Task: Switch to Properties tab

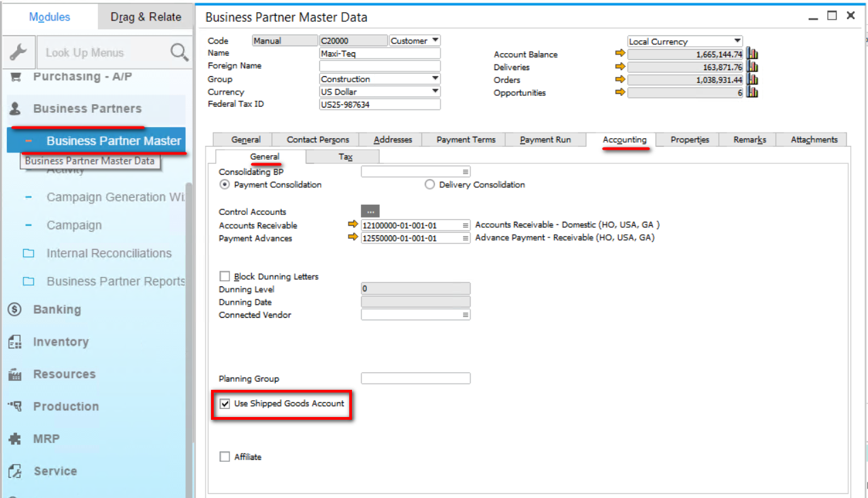Action: point(690,139)
